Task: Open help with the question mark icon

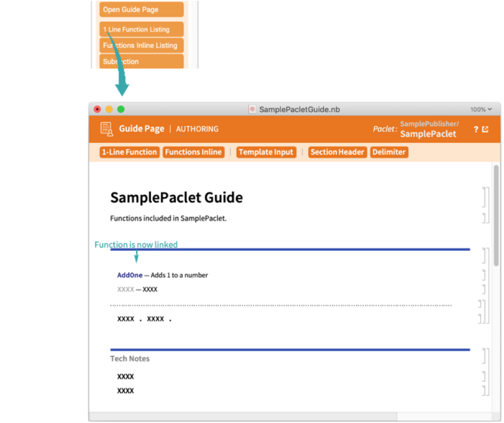Action: tap(476, 129)
